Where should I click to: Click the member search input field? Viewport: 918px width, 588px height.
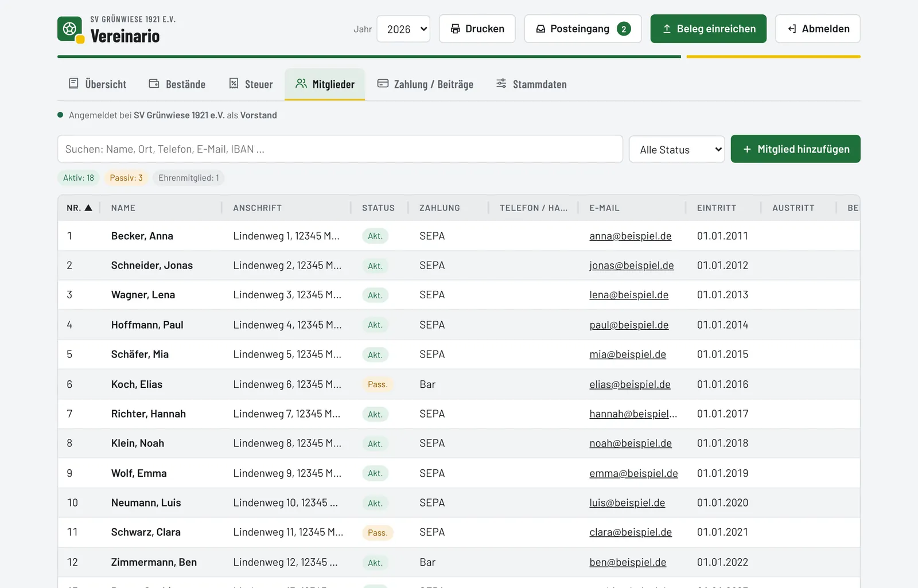coord(340,149)
